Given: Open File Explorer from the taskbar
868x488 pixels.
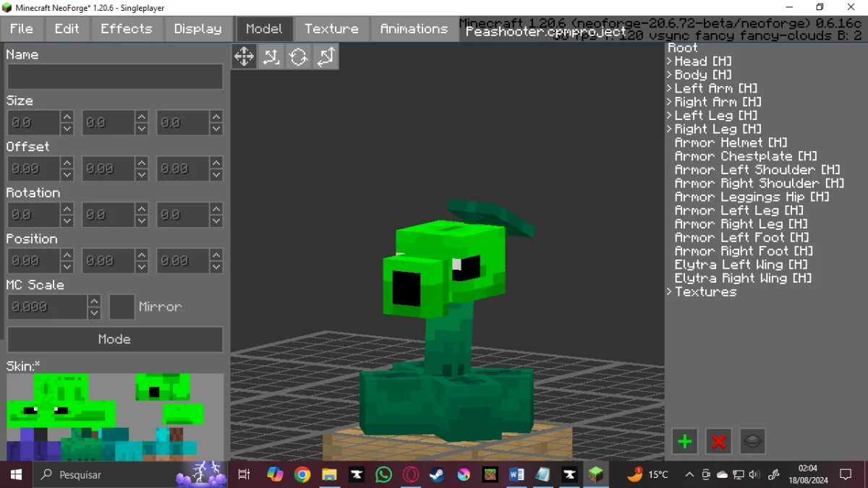Looking at the screenshot, I should pos(329,474).
